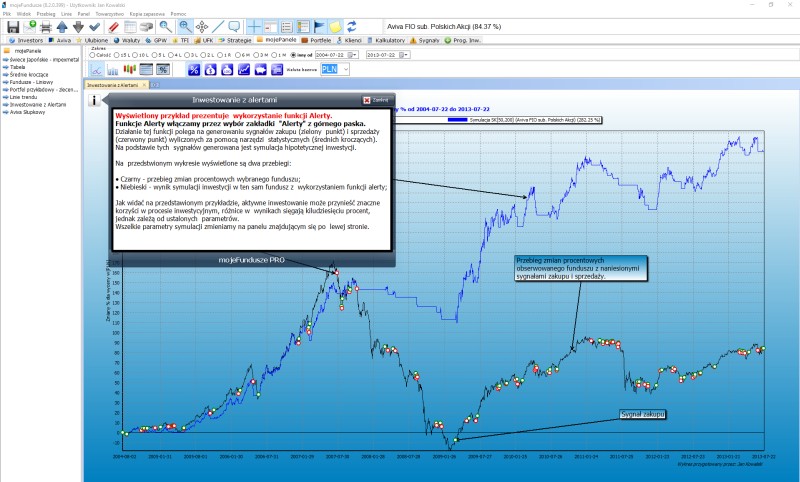Viewport: 800px width, 482px height.
Task: Open 'Średnie kroczące' in the side panel
Action: pos(28,73)
